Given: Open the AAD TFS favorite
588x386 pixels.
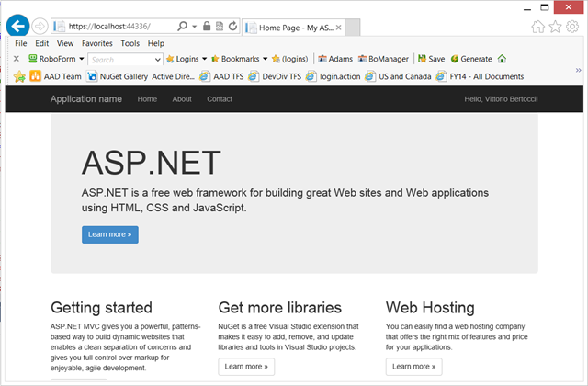Looking at the screenshot, I should tap(221, 76).
